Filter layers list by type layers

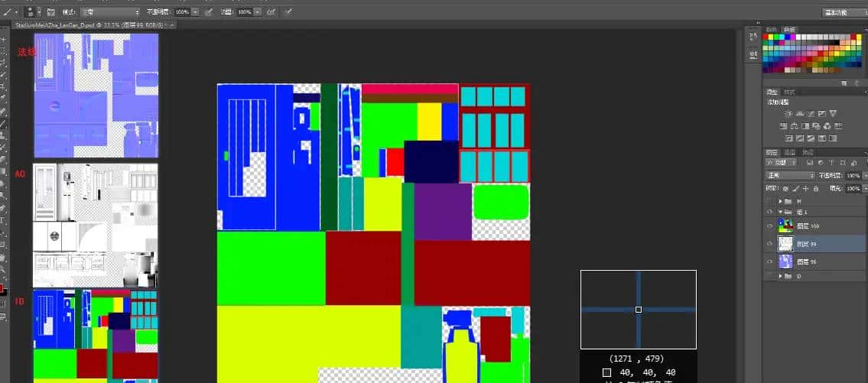point(831,162)
